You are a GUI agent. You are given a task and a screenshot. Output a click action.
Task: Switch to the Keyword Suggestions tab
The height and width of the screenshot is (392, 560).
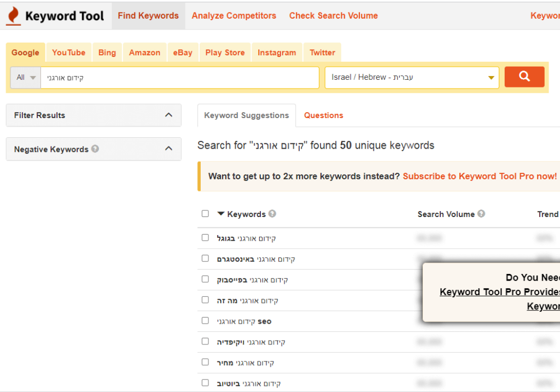pyautogui.click(x=247, y=115)
